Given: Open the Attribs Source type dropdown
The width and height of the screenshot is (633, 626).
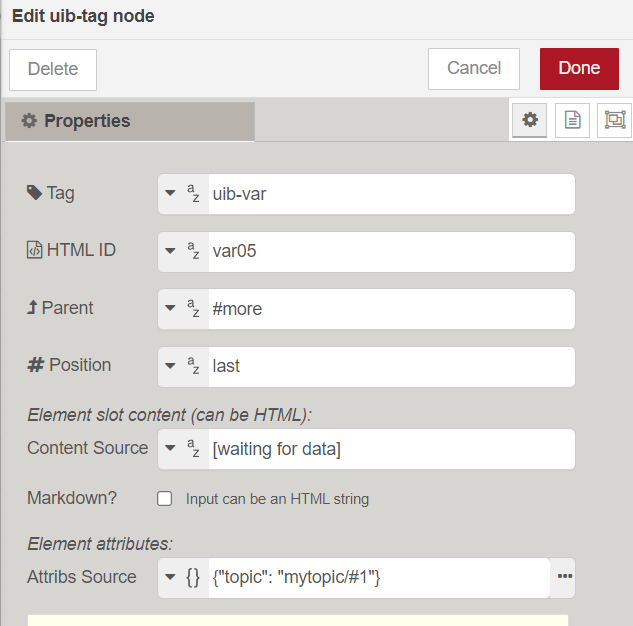Looking at the screenshot, I should (x=170, y=577).
